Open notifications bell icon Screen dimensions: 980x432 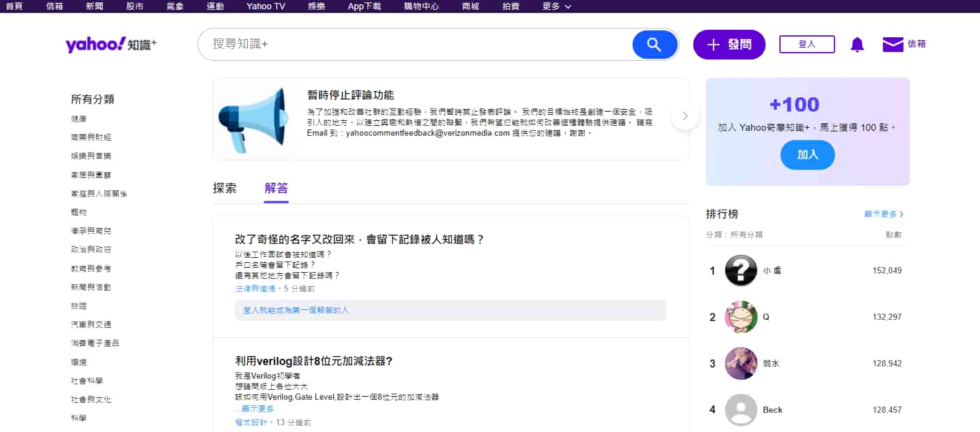pos(857,45)
